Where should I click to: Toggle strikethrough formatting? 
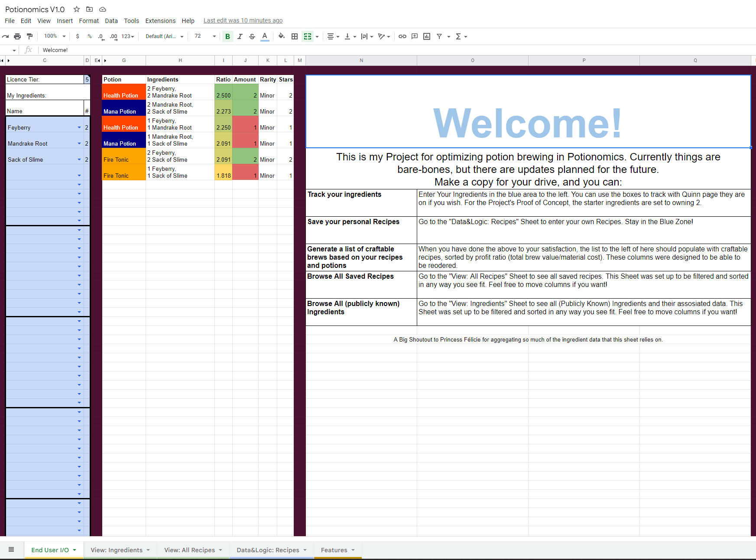coord(252,36)
